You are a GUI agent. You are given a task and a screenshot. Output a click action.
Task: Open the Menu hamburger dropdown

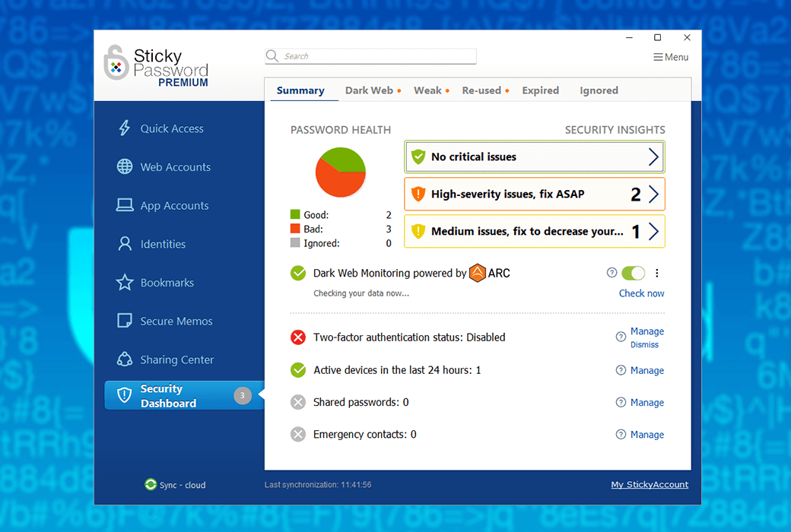pos(671,57)
